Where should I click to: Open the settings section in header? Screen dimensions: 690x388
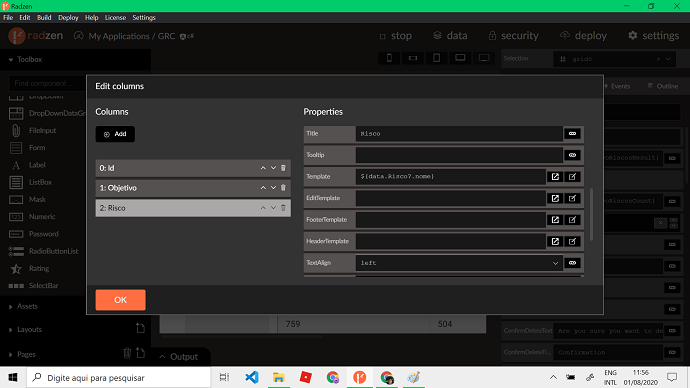[x=653, y=36]
